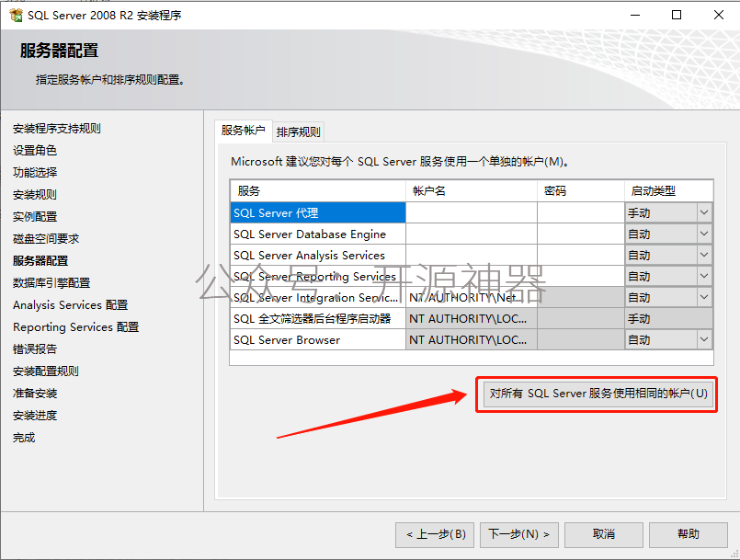Image resolution: width=740 pixels, height=560 pixels.
Task: Select SQL 全文筛选器后台程序启动器 row
Action: coord(318,319)
